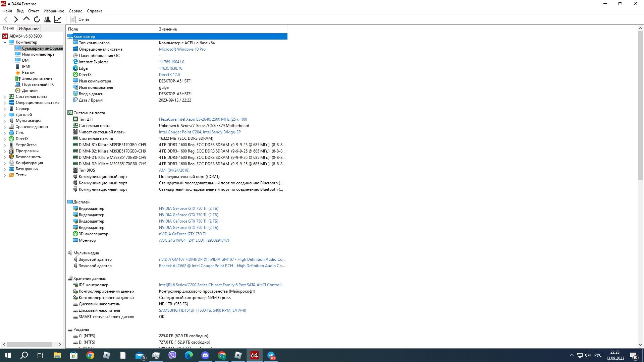Open Intel Cougar Point C204 chipset link
This screenshot has height=362, width=644.
coord(200,132)
